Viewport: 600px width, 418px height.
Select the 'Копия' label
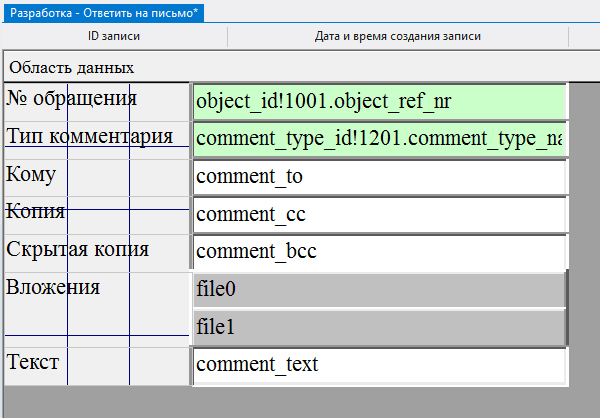[x=36, y=211]
